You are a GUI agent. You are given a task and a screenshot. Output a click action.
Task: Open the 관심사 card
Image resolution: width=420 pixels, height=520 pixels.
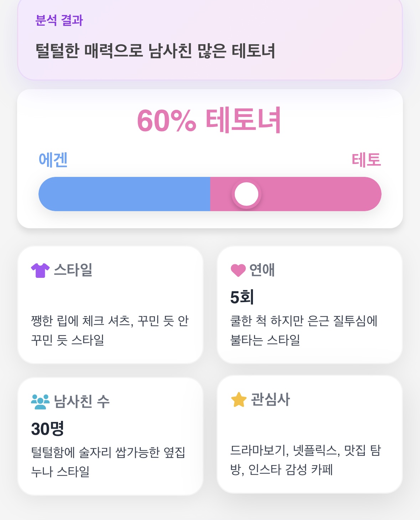pyautogui.click(x=310, y=434)
